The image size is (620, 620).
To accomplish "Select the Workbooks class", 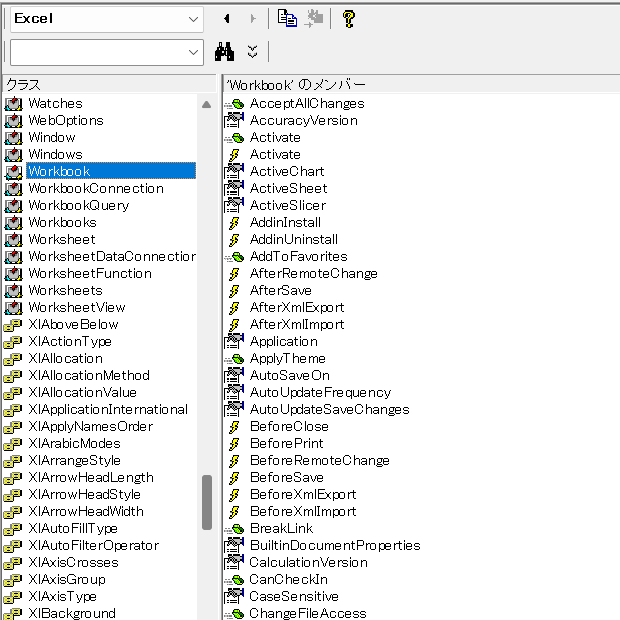I will [x=62, y=223].
